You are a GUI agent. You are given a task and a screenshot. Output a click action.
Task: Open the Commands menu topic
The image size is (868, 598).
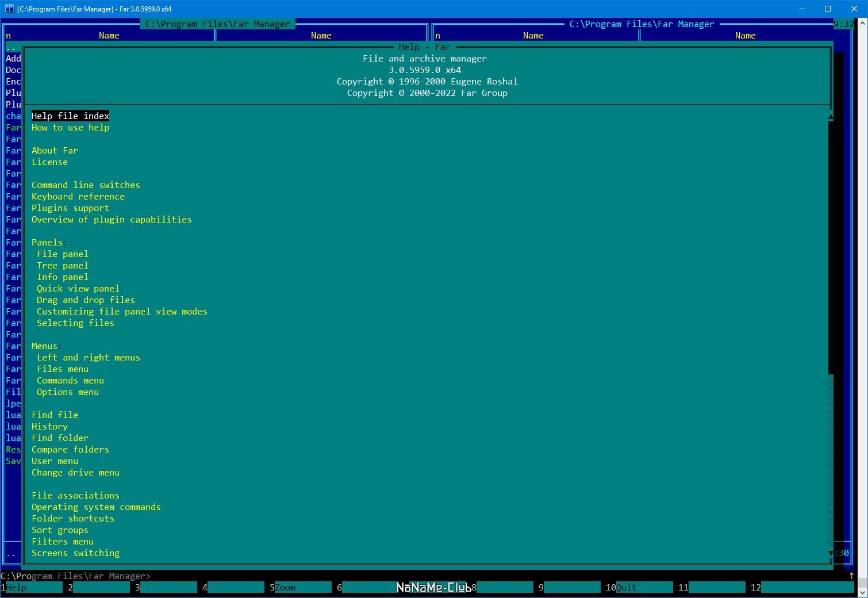[x=70, y=381]
